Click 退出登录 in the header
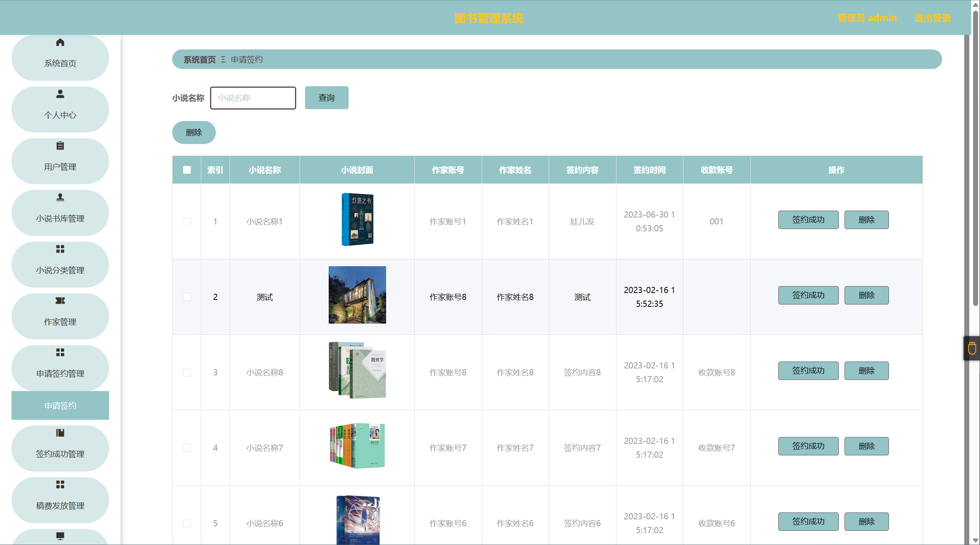980x545 pixels. 932,18
